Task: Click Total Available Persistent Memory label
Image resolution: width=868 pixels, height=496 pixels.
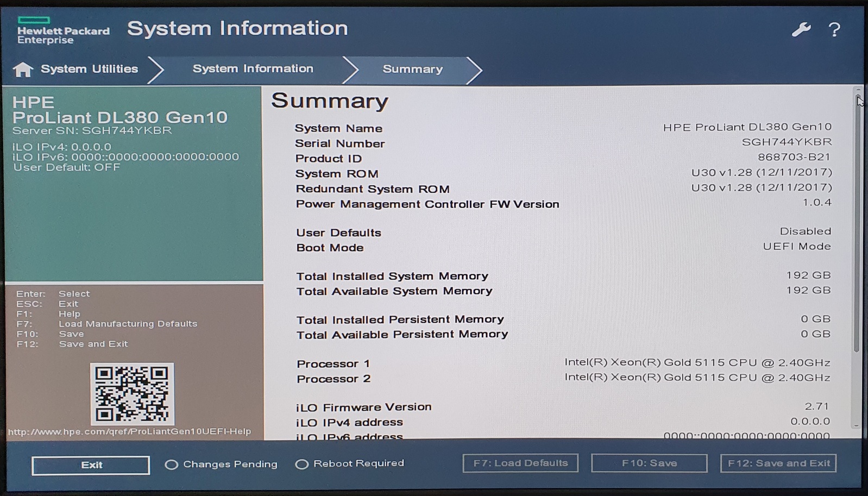Action: point(402,335)
